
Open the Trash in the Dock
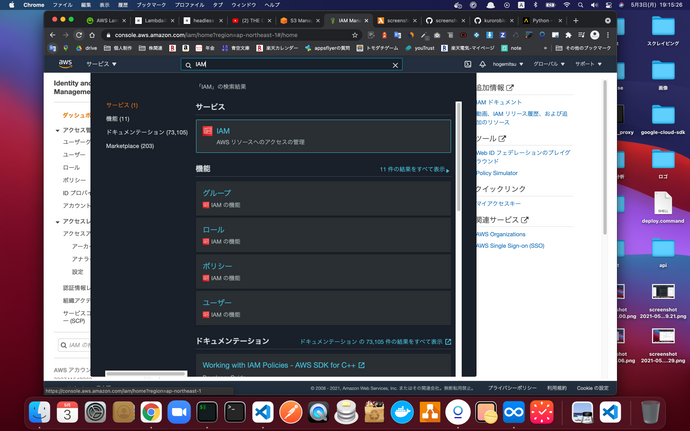650,413
